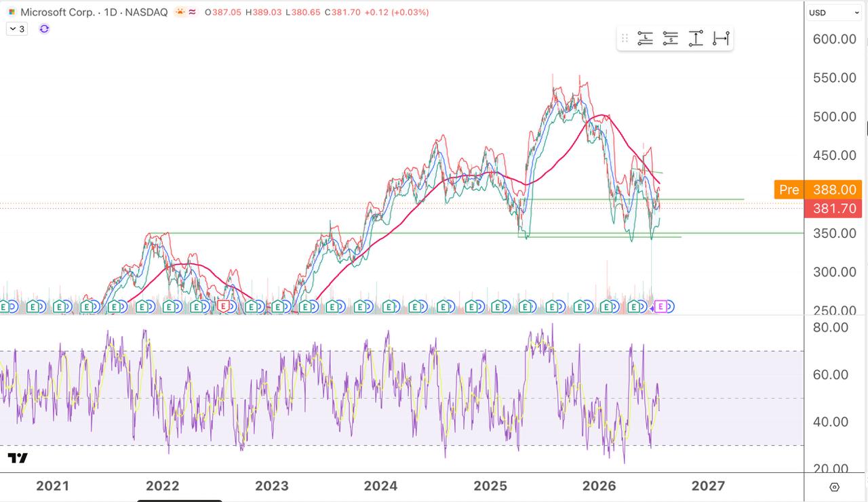Select the Long Position drawing tool
Image resolution: width=868 pixels, height=502 pixels.
click(x=645, y=39)
